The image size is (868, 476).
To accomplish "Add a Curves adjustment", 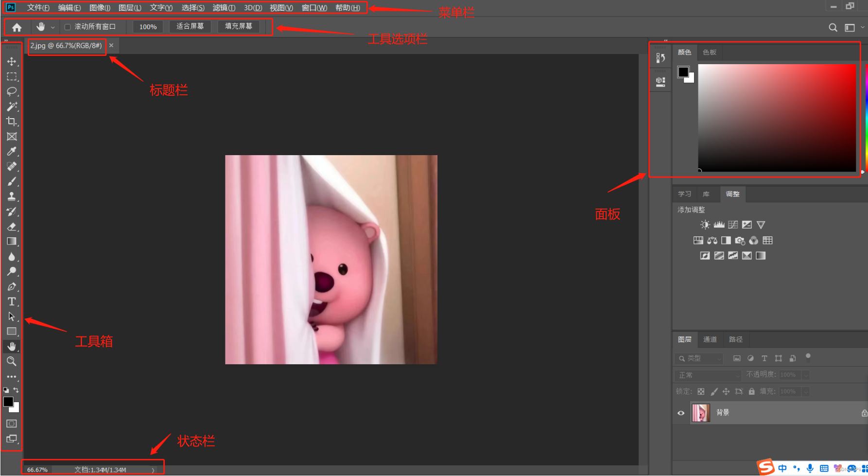I will pos(733,225).
